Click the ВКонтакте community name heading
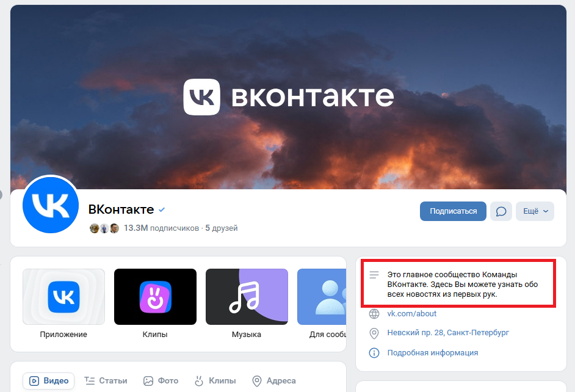 click(121, 209)
